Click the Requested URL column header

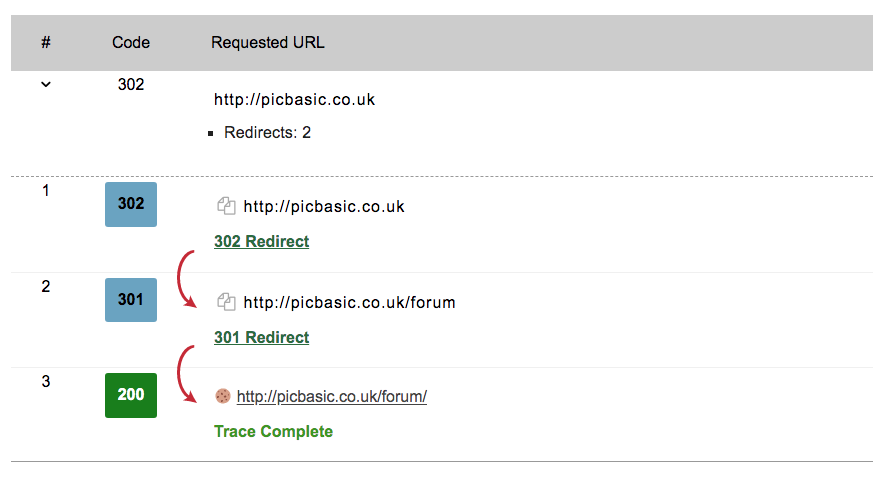(x=268, y=42)
